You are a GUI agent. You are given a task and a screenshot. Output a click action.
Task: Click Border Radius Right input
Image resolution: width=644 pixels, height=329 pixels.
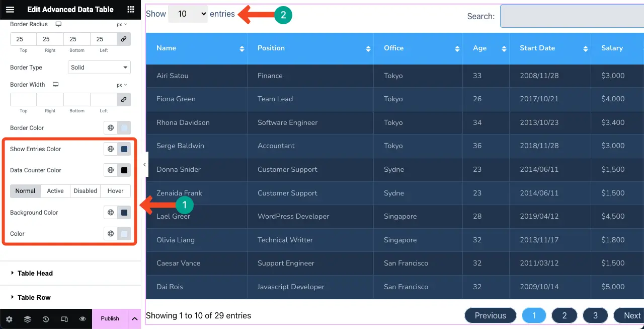[50, 39]
